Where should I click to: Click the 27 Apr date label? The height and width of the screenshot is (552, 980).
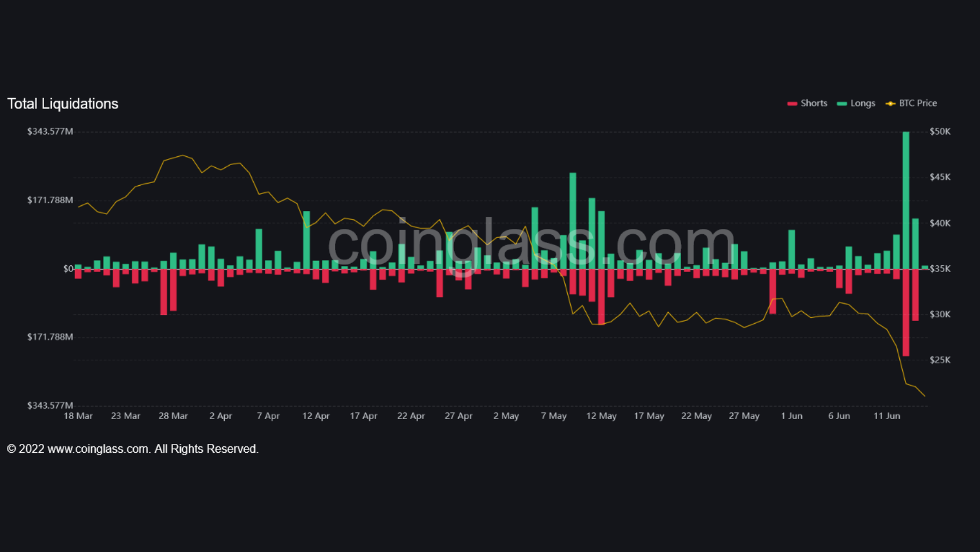pyautogui.click(x=459, y=415)
